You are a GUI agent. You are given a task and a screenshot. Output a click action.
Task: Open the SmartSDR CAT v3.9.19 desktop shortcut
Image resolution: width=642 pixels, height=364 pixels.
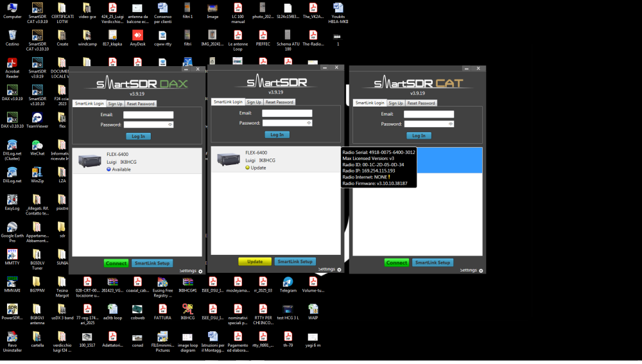(x=37, y=13)
